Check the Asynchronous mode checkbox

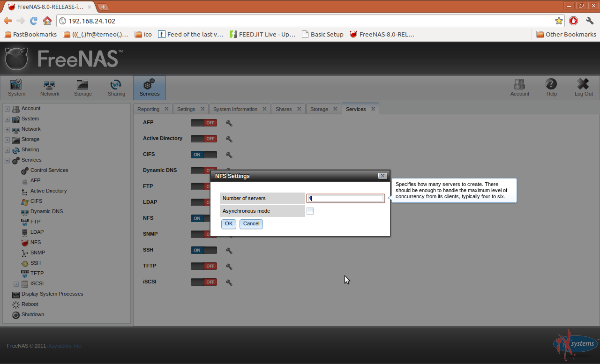[x=310, y=211]
